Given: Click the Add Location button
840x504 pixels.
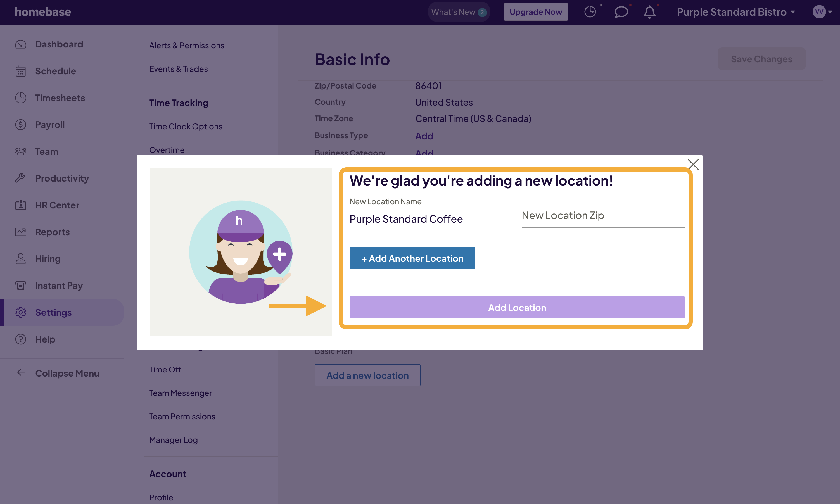Looking at the screenshot, I should click(x=517, y=307).
